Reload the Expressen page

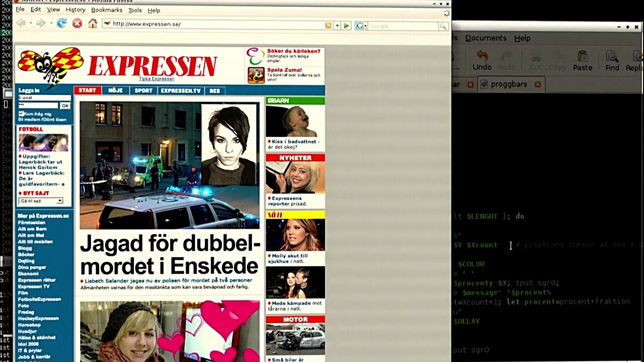tap(61, 24)
